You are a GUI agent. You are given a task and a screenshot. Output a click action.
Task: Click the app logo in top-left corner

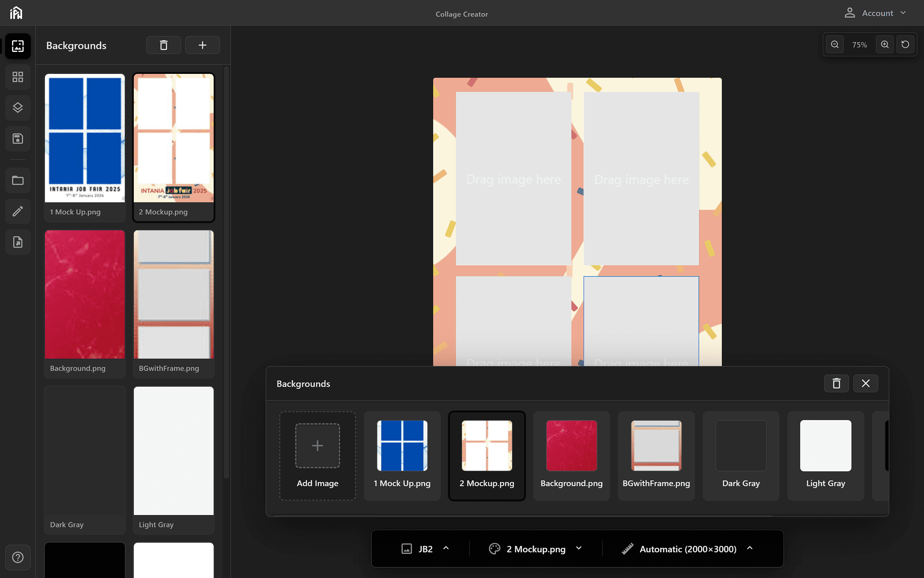tap(16, 13)
